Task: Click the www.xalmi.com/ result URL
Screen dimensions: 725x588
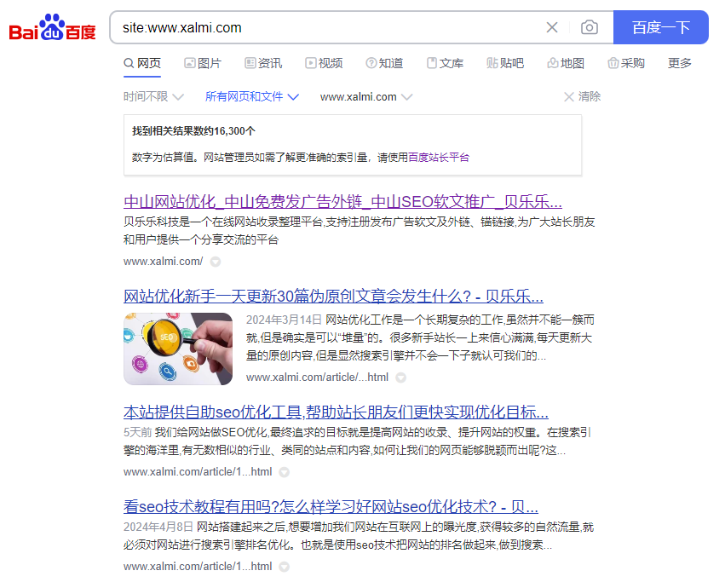Action: click(164, 262)
